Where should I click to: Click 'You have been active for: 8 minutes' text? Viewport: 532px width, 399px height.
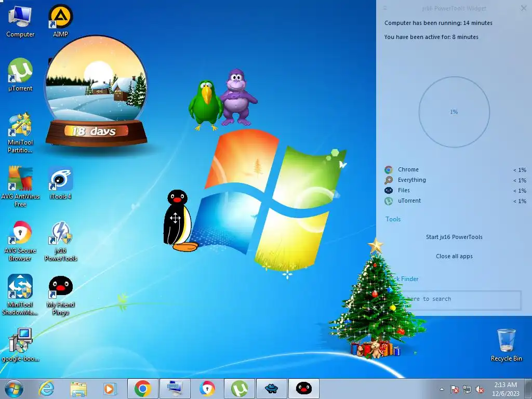click(431, 37)
